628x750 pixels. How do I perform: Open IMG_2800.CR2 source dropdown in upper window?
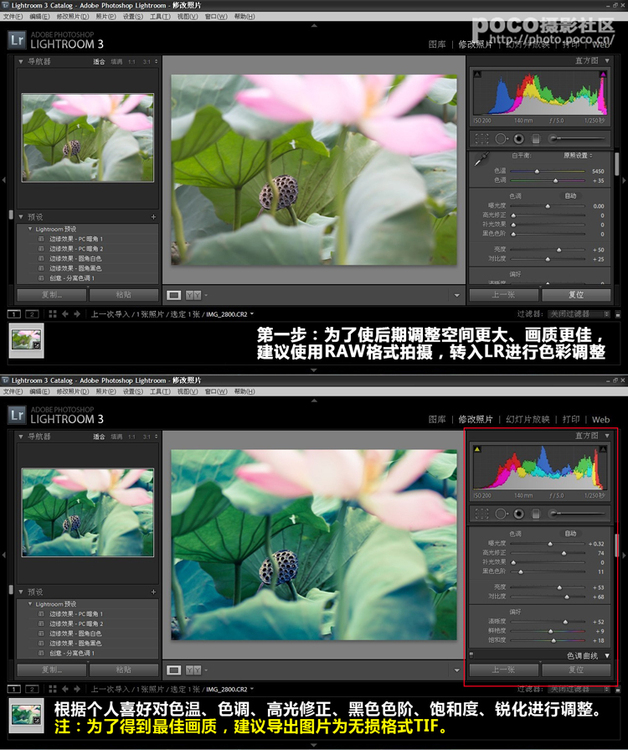coord(230,314)
